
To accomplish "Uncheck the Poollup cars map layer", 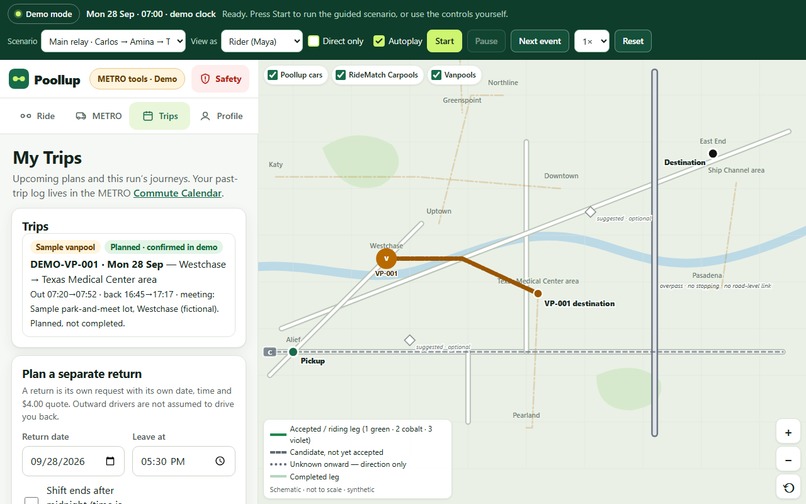I will click(x=273, y=75).
